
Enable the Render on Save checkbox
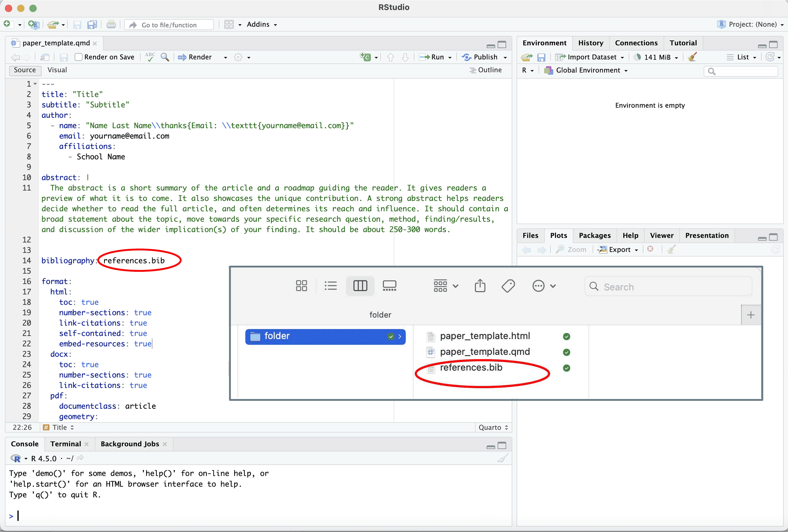79,57
